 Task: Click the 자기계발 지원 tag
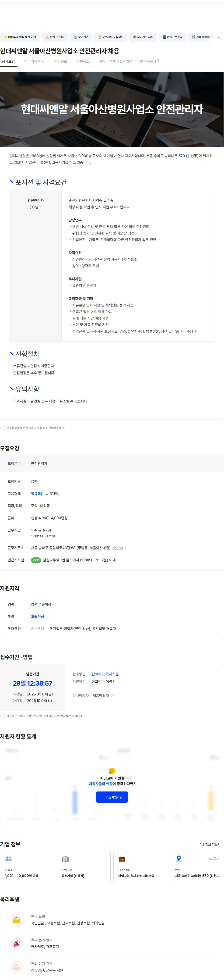tap(143, 37)
